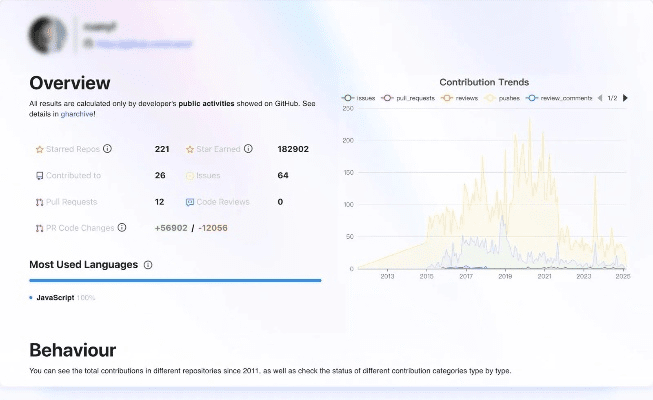
Task: Go to next legend page arrow
Action: pyautogui.click(x=625, y=98)
